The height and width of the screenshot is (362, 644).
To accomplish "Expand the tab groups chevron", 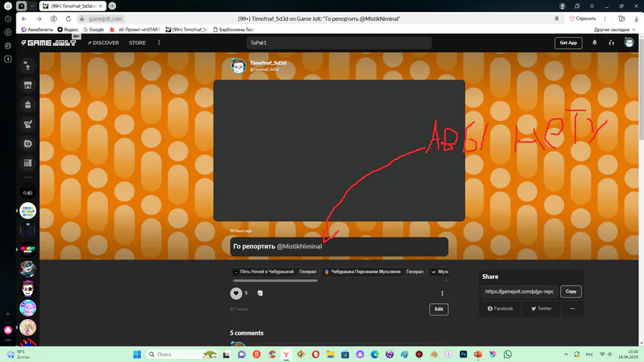I will tap(32, 6).
